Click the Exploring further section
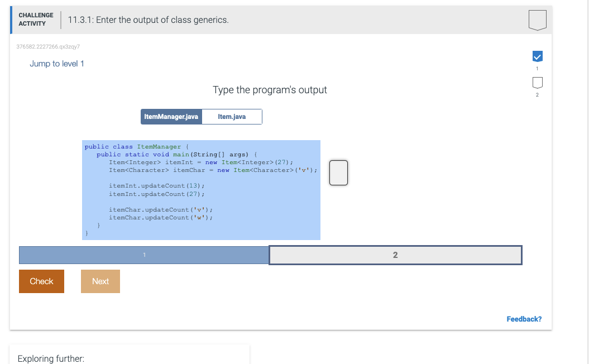This screenshot has width=589, height=364. (x=51, y=358)
